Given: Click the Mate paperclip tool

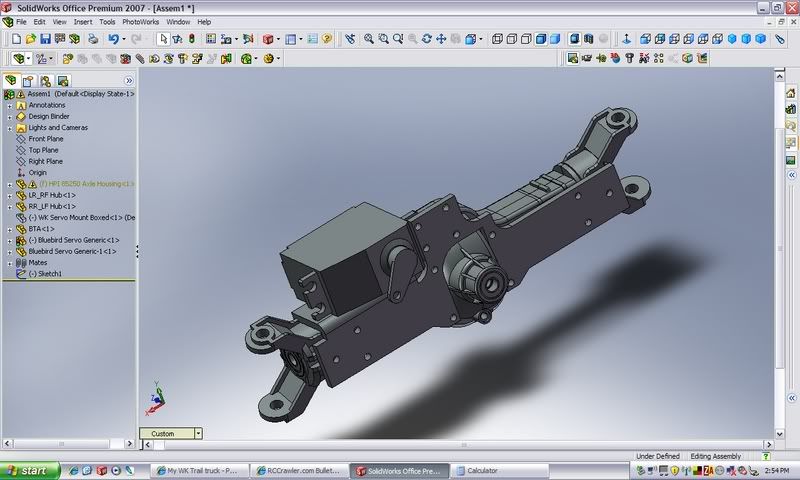Looking at the screenshot, I should click(140, 59).
